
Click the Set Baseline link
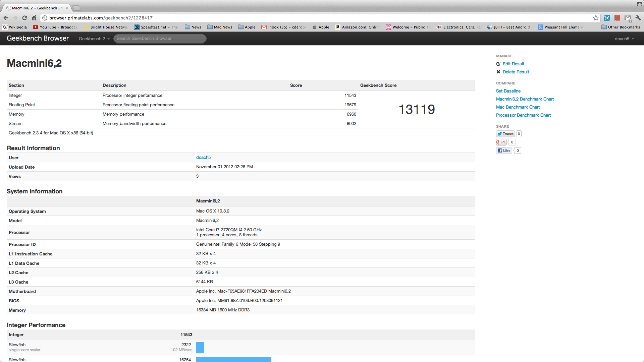pos(508,91)
